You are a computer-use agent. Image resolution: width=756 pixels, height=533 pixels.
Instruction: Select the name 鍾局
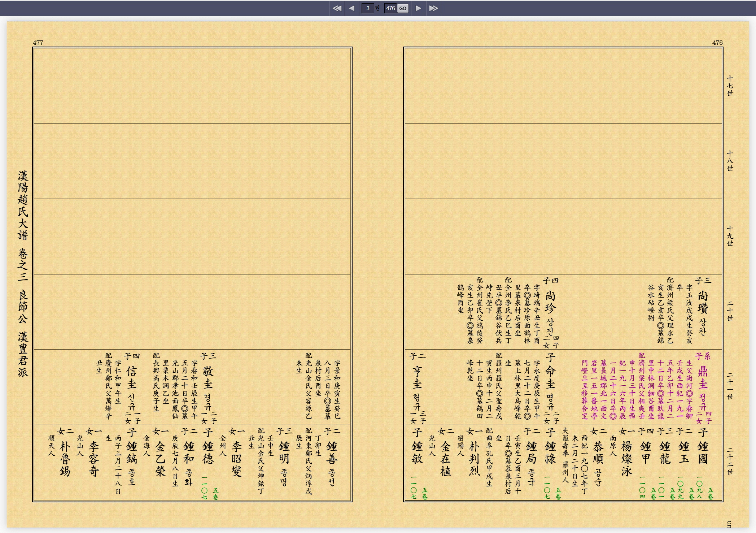[531, 452]
